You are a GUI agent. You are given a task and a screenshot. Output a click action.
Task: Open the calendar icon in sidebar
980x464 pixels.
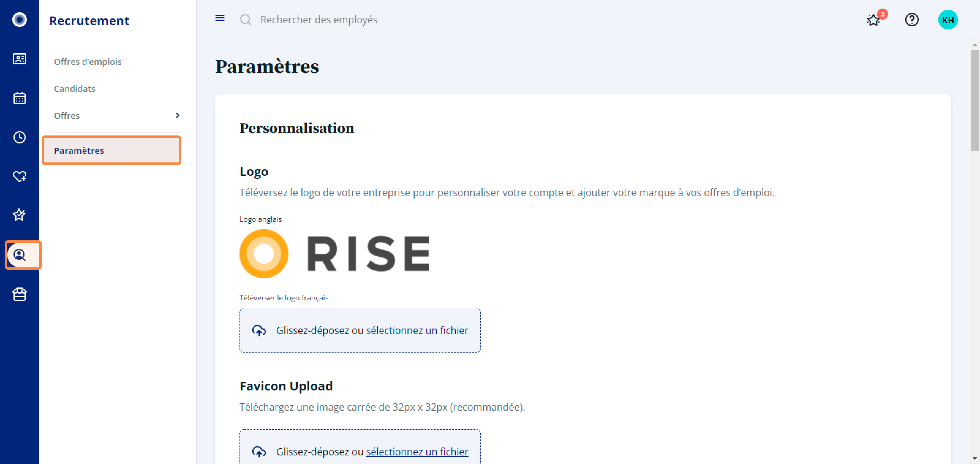(x=19, y=98)
